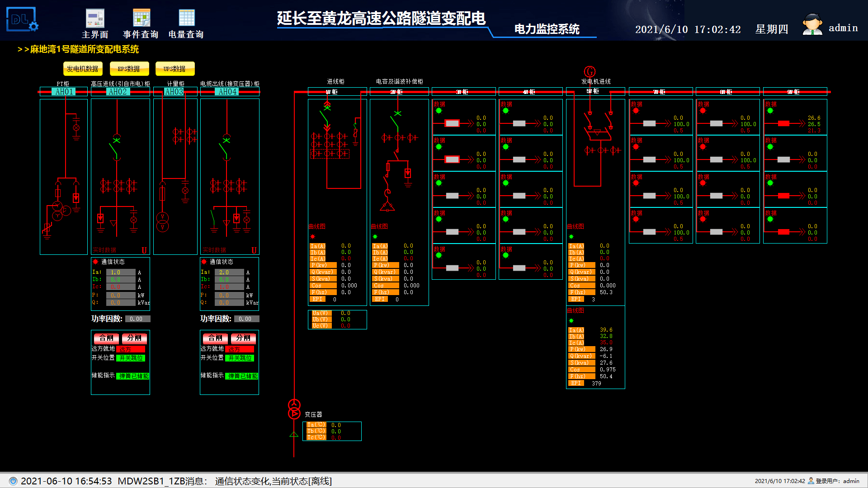
Task: Select the 发电机数据 generator data tab
Action: coord(83,69)
